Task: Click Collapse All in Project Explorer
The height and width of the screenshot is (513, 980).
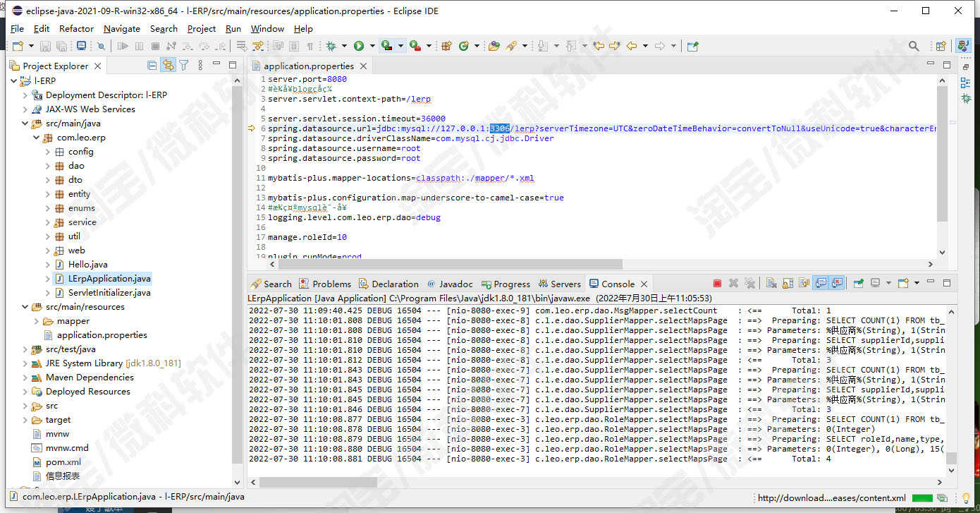Action: tap(152, 66)
